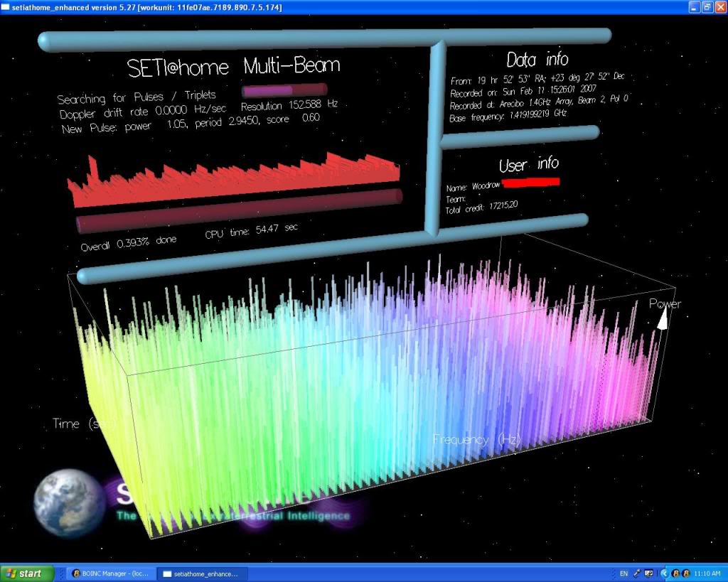Click the SETI@home Multi-Beam heading
Image resolution: width=728 pixels, height=582 pixels.
pos(233,68)
